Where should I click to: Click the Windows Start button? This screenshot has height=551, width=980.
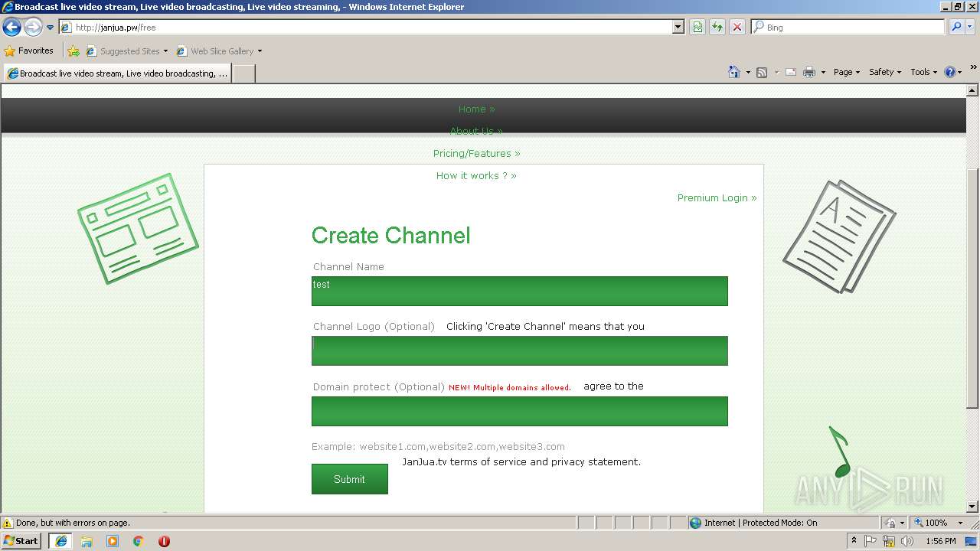click(x=21, y=541)
